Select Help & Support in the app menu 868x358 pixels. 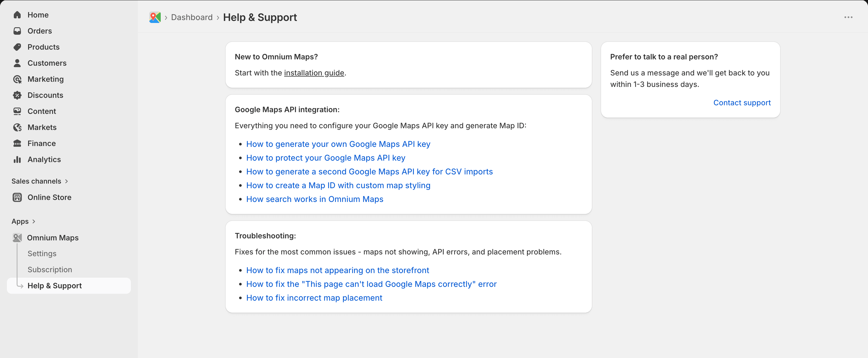point(55,286)
